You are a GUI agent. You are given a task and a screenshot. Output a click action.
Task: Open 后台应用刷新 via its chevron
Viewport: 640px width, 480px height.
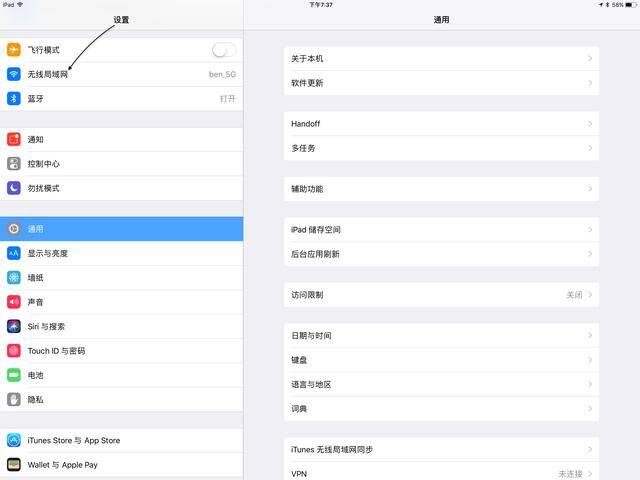pos(590,254)
